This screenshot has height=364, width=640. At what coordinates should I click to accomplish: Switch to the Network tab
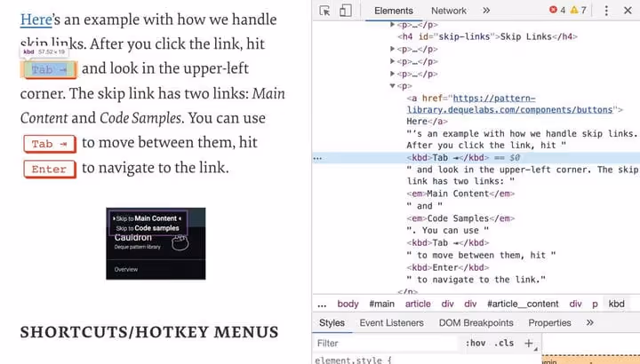pyautogui.click(x=449, y=11)
